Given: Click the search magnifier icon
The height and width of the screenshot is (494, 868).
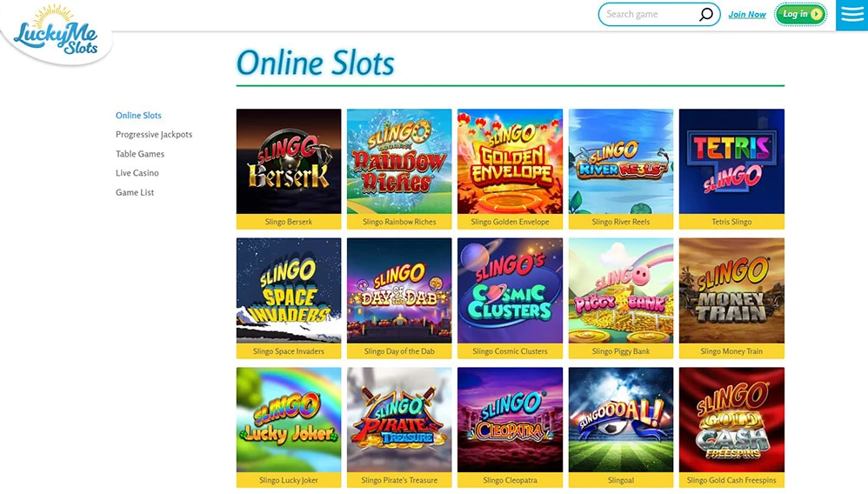Looking at the screenshot, I should click(706, 15).
